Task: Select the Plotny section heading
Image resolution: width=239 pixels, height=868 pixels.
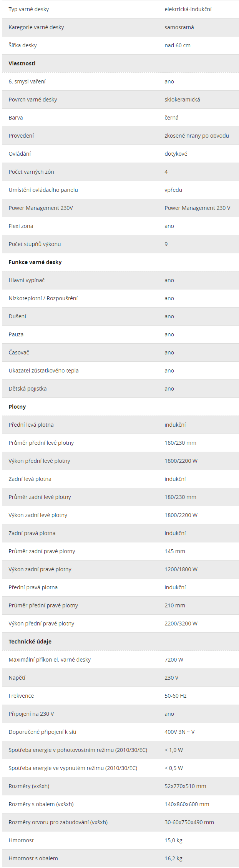Action: pos(17,407)
